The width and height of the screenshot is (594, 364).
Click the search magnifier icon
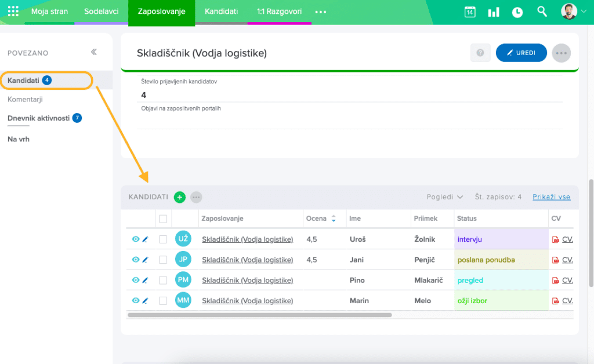542,12
